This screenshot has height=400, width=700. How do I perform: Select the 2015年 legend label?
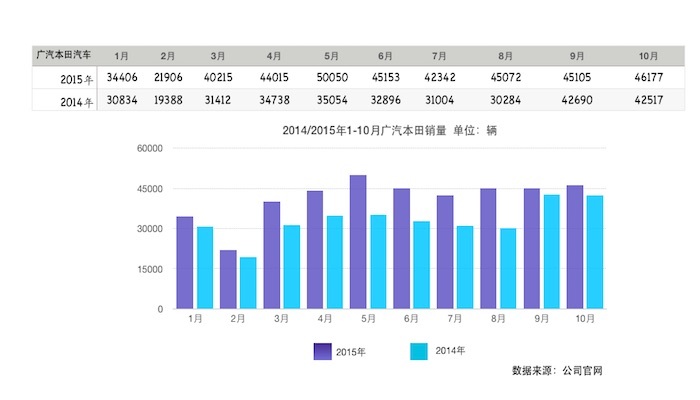(x=350, y=352)
